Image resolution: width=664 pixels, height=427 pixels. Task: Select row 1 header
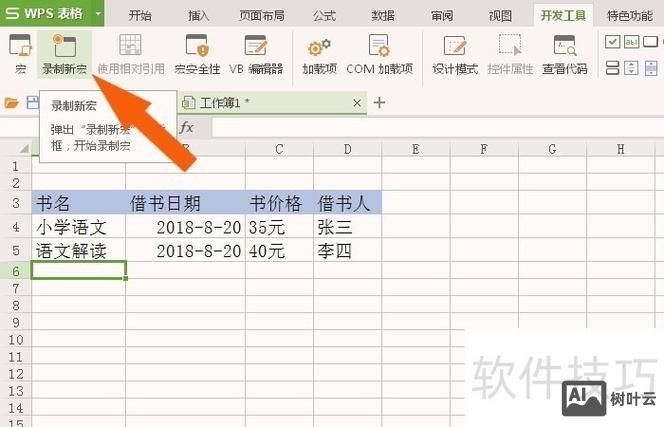[x=16, y=166]
